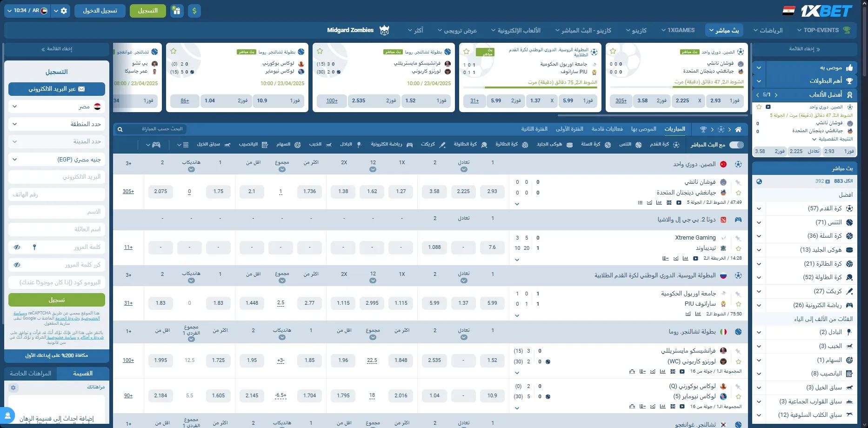868x428 pixels.
Task: Click the search magnifier icon
Action: pos(120,129)
